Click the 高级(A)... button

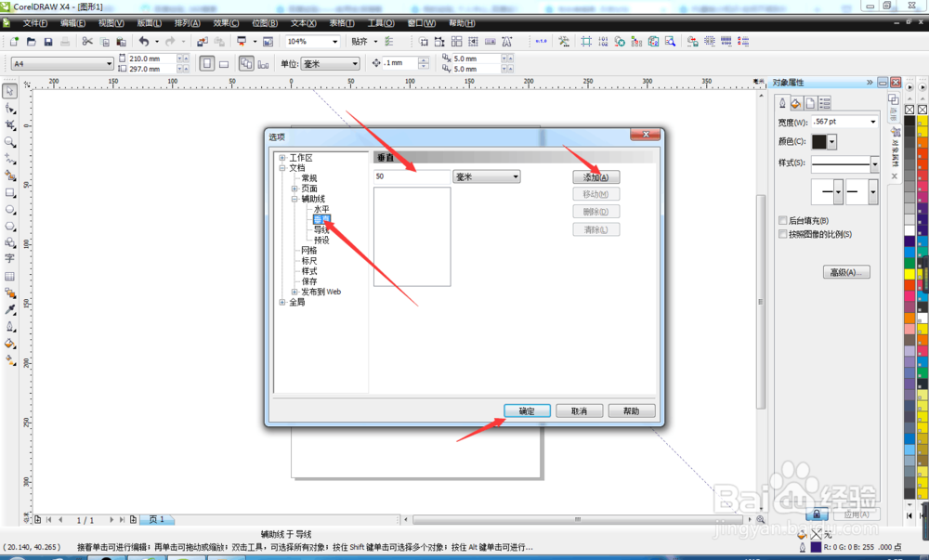[846, 272]
